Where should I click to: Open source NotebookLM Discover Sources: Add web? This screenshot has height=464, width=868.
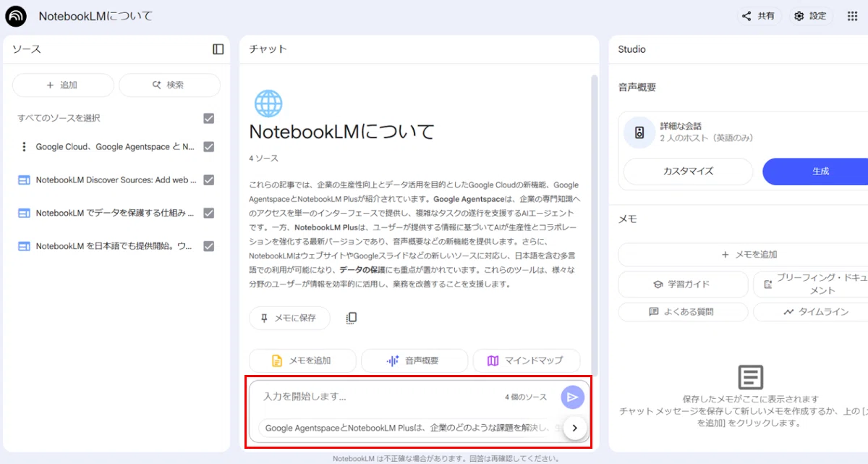click(x=115, y=180)
